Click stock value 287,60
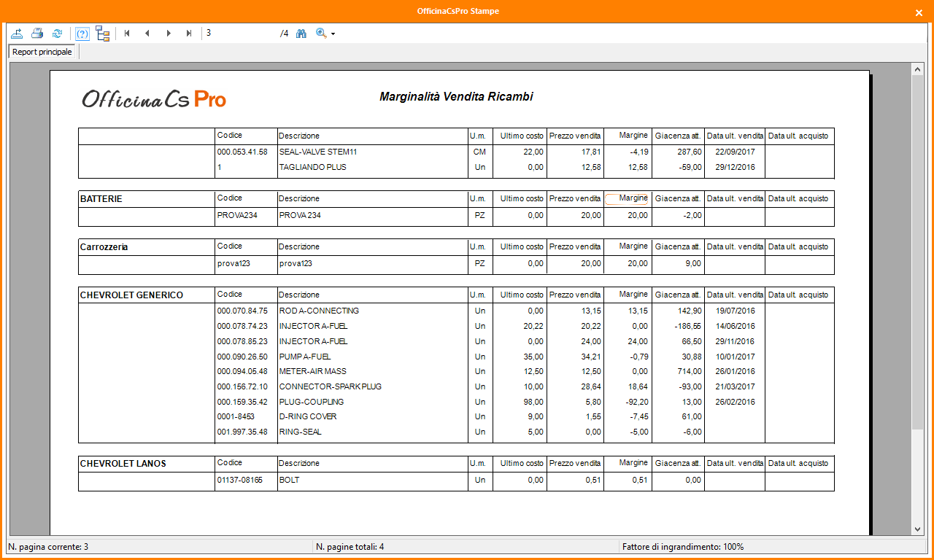934x560 pixels. [690, 152]
